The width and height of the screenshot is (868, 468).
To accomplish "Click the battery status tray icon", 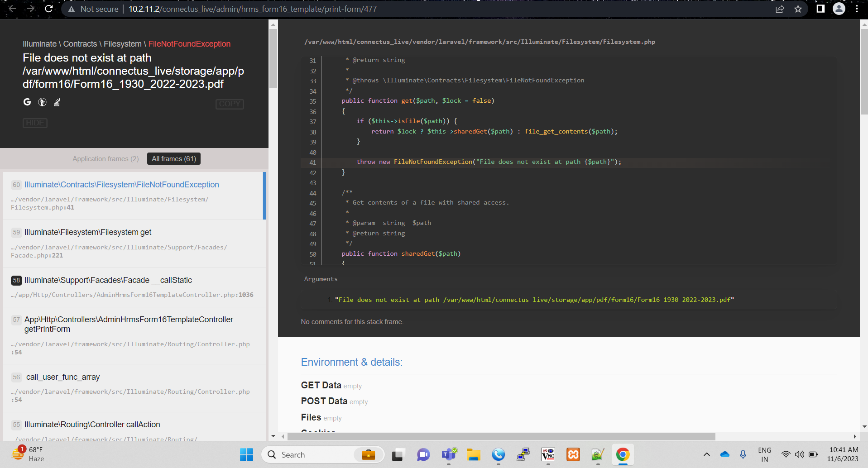I will click(x=813, y=454).
